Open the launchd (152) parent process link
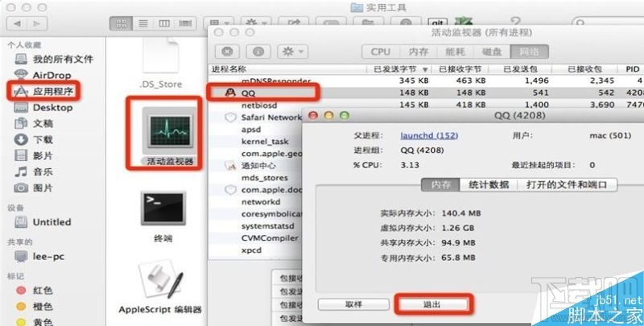Image resolution: width=644 pixels, height=326 pixels. coord(429,135)
